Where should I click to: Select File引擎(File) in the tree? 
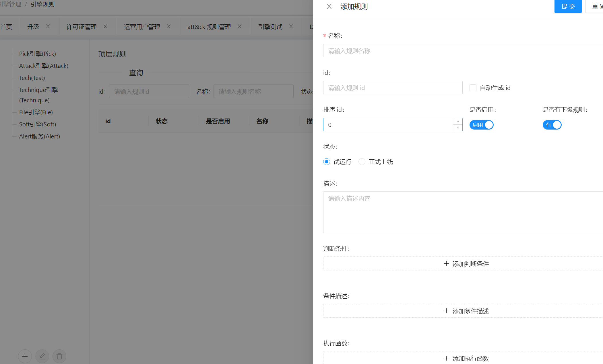click(36, 112)
